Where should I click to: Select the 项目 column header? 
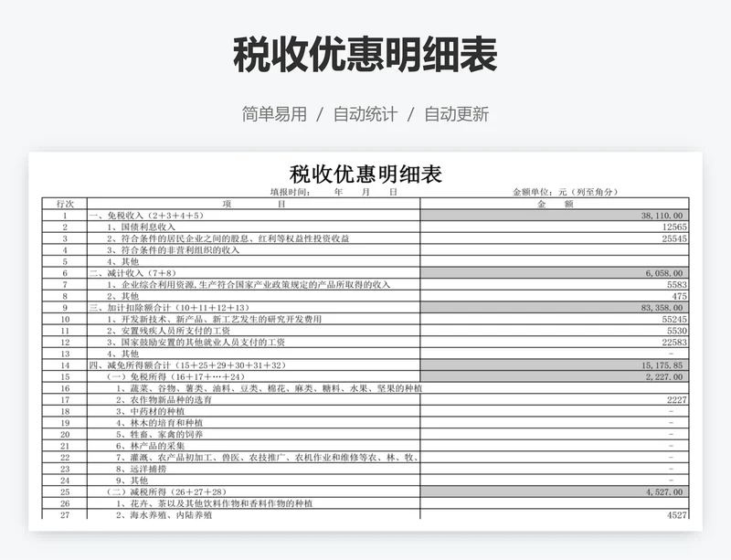pos(254,204)
